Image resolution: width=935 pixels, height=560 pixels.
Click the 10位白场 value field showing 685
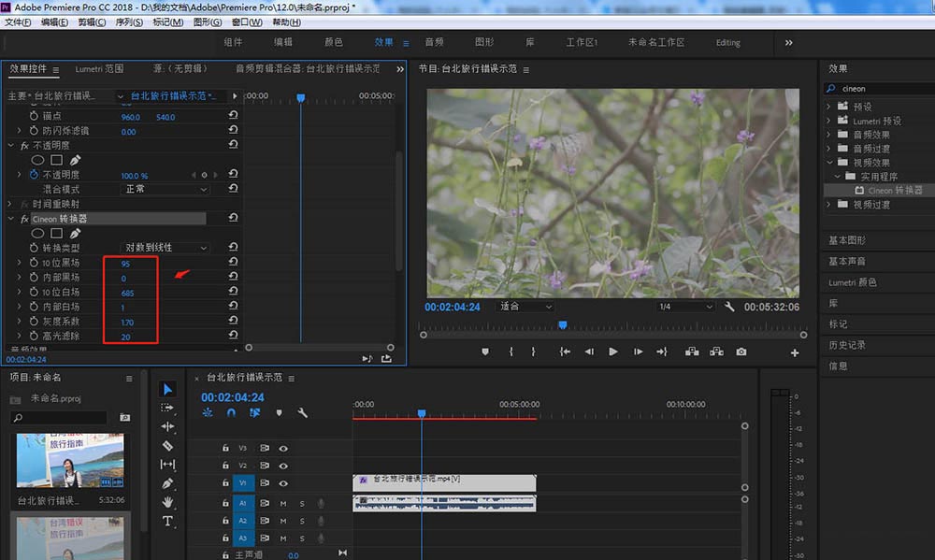(x=127, y=293)
